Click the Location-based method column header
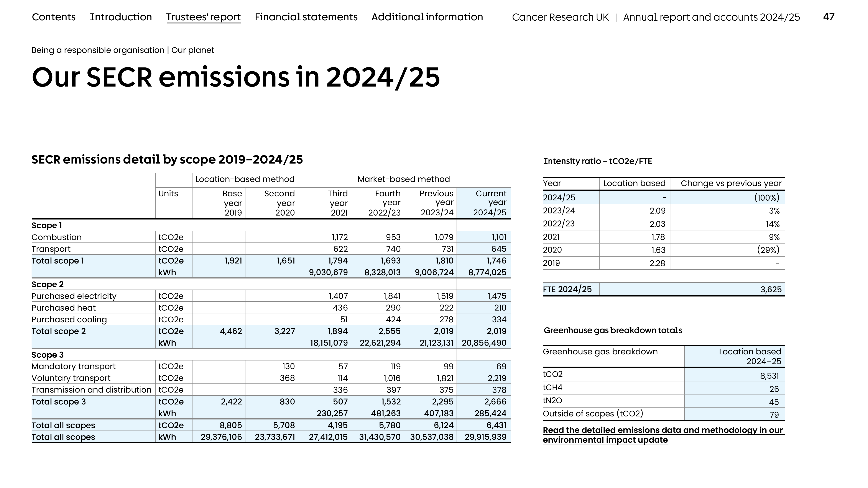This screenshot has height=488, width=868. point(245,179)
